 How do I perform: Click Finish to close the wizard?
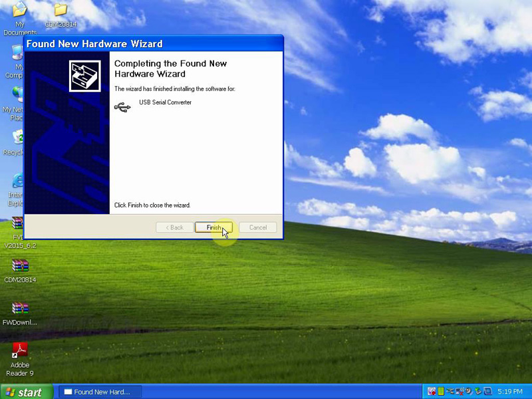[213, 227]
